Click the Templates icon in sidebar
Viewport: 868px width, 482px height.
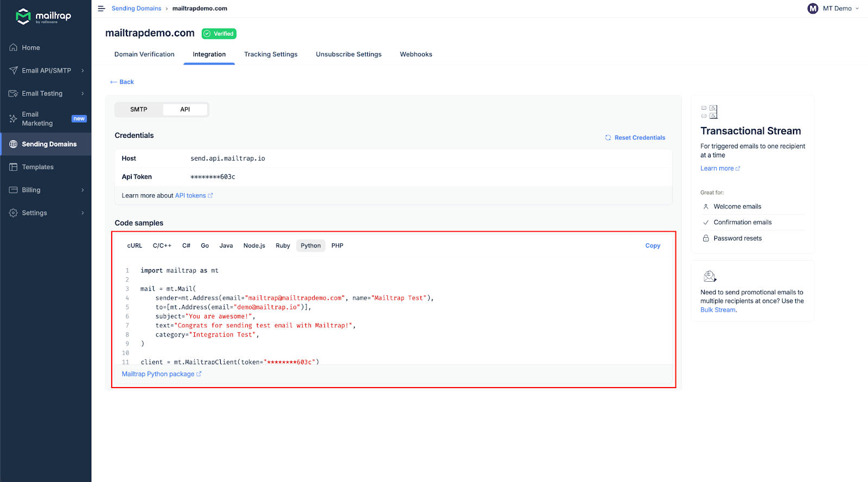coord(14,167)
